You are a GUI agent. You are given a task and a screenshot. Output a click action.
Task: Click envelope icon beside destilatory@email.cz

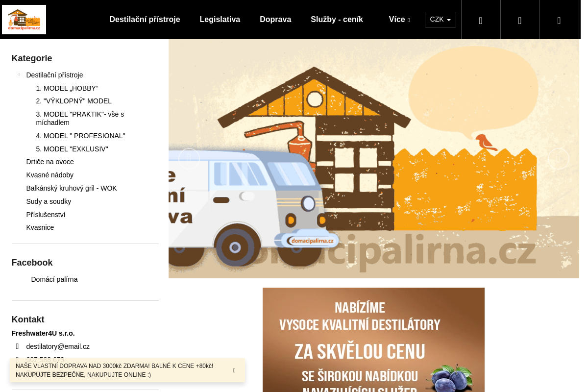coord(17,346)
